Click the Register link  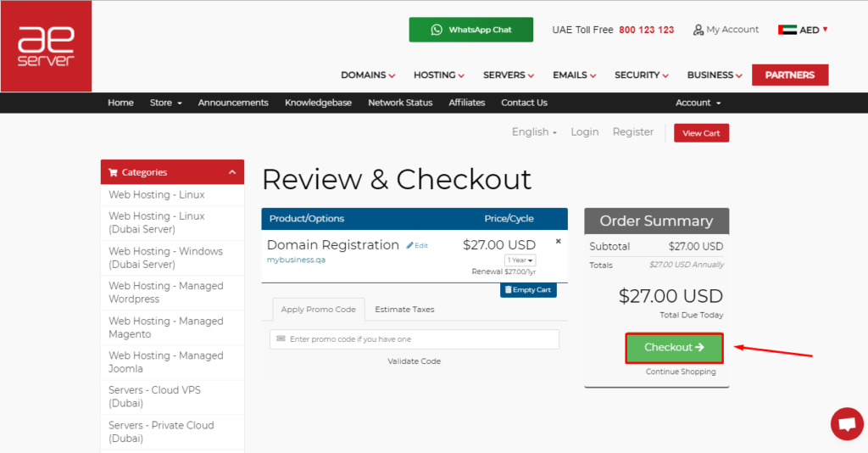pos(632,131)
